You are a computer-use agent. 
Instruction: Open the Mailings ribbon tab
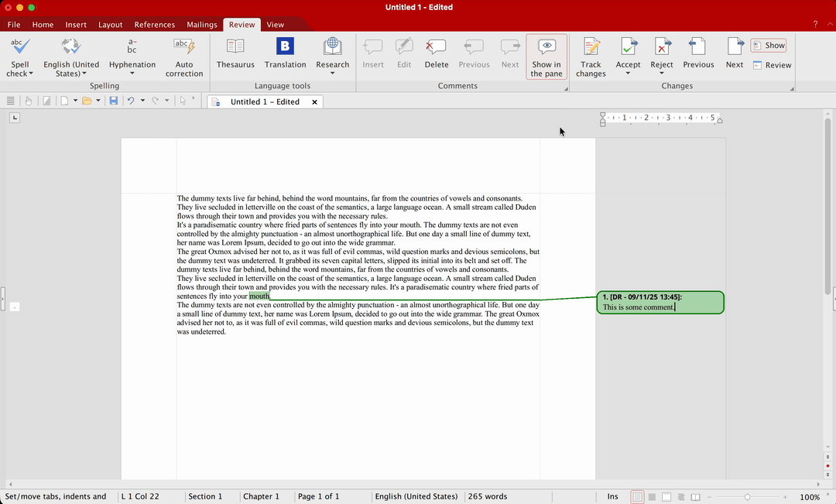point(202,25)
